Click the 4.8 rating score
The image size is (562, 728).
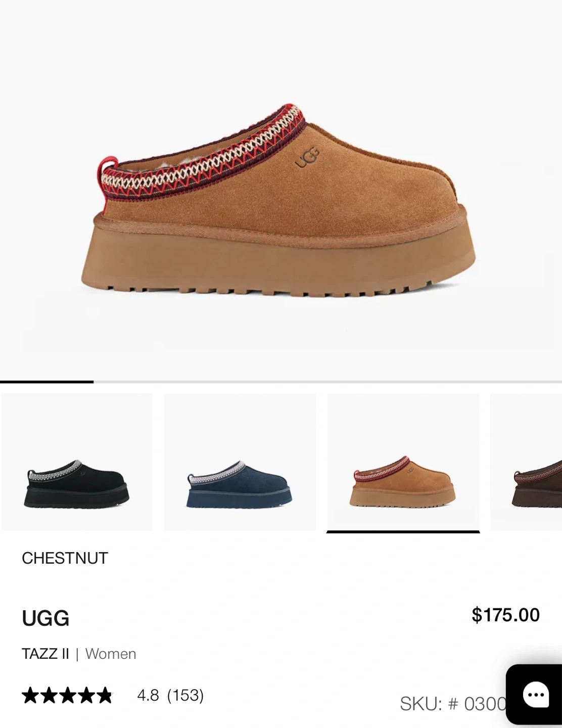point(148,696)
